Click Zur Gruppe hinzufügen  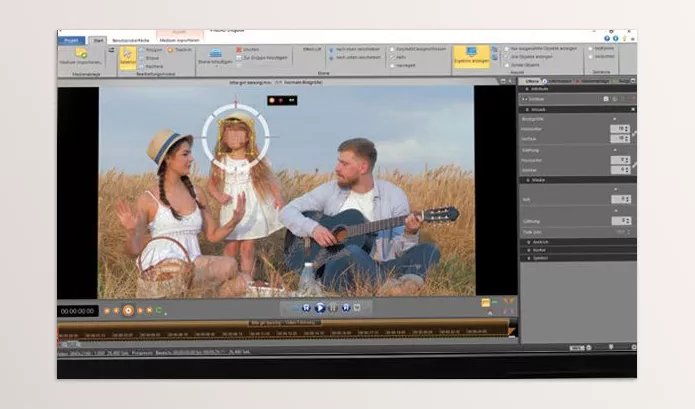[262, 58]
